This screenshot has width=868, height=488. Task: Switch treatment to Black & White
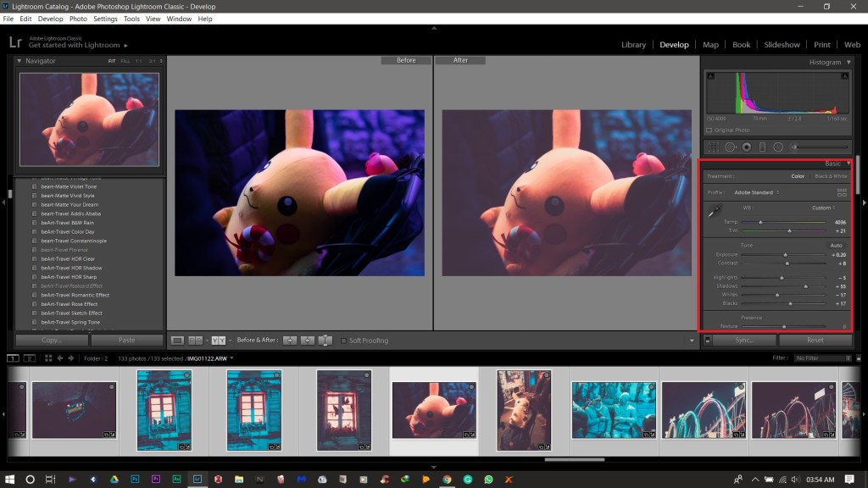[831, 176]
